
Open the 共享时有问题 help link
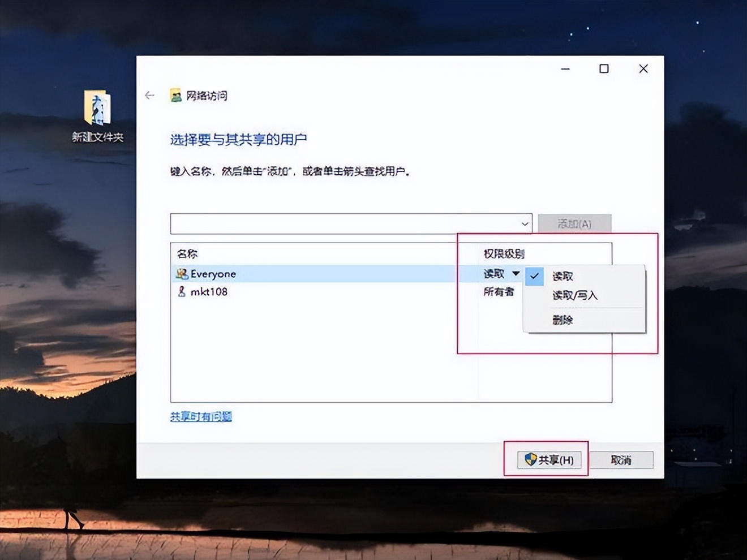[x=201, y=417]
